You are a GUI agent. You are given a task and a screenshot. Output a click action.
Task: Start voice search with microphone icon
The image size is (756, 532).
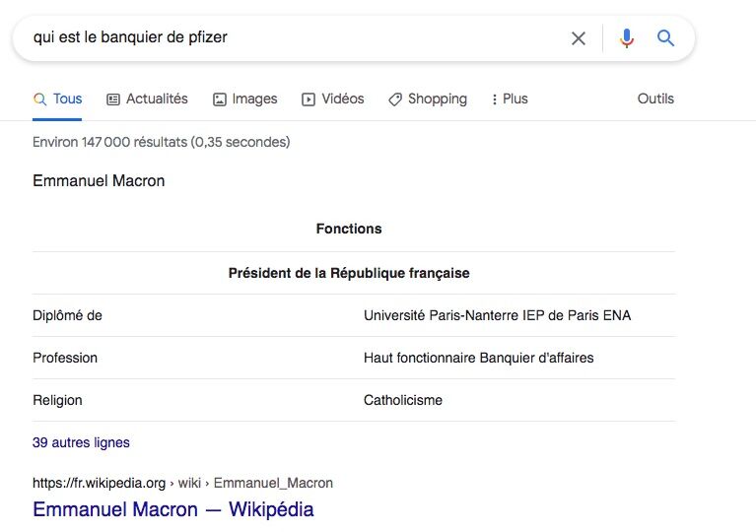pyautogui.click(x=626, y=38)
